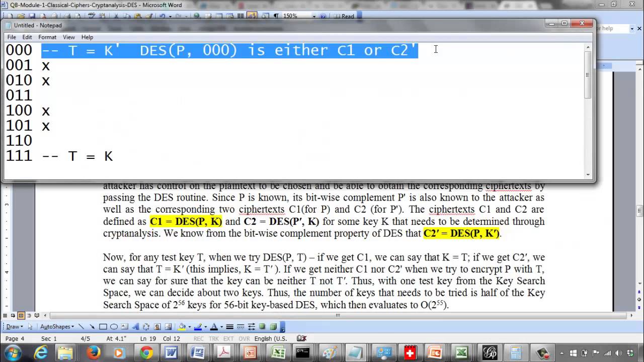Open Notepad View menu
Screen dimensions: 644x362
pos(69,37)
